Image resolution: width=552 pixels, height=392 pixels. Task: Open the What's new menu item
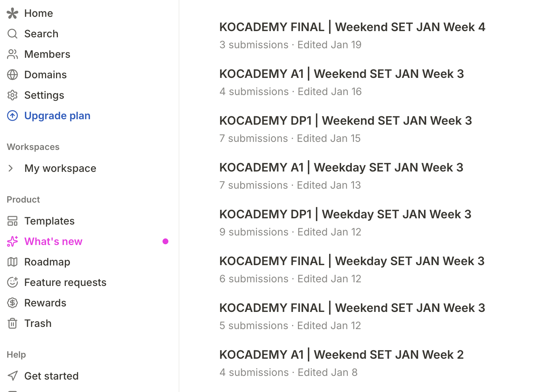click(x=53, y=242)
